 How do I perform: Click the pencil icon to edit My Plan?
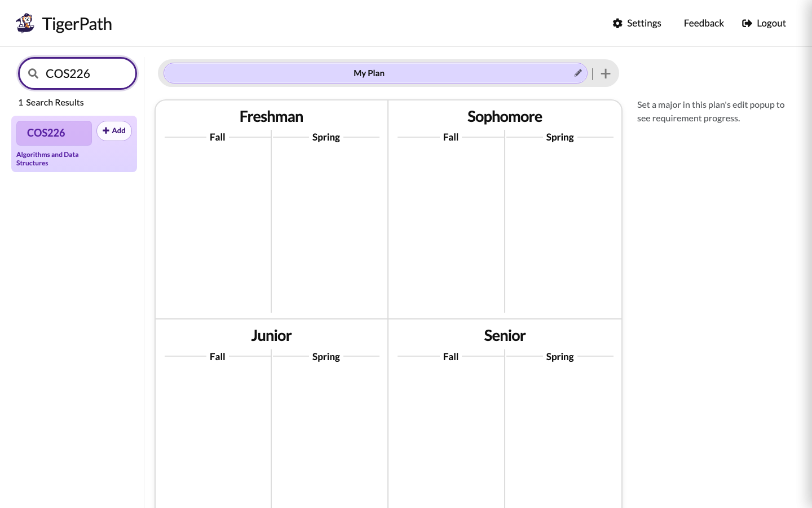(578, 73)
